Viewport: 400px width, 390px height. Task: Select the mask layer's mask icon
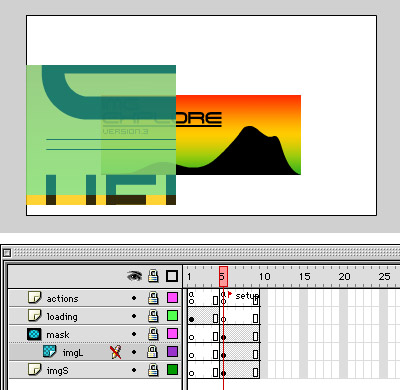point(34,334)
